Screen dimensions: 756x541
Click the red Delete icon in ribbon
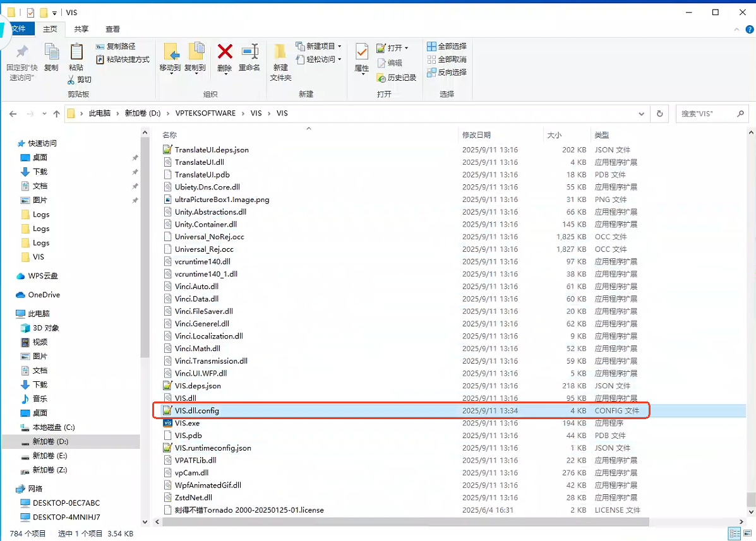tap(225, 52)
